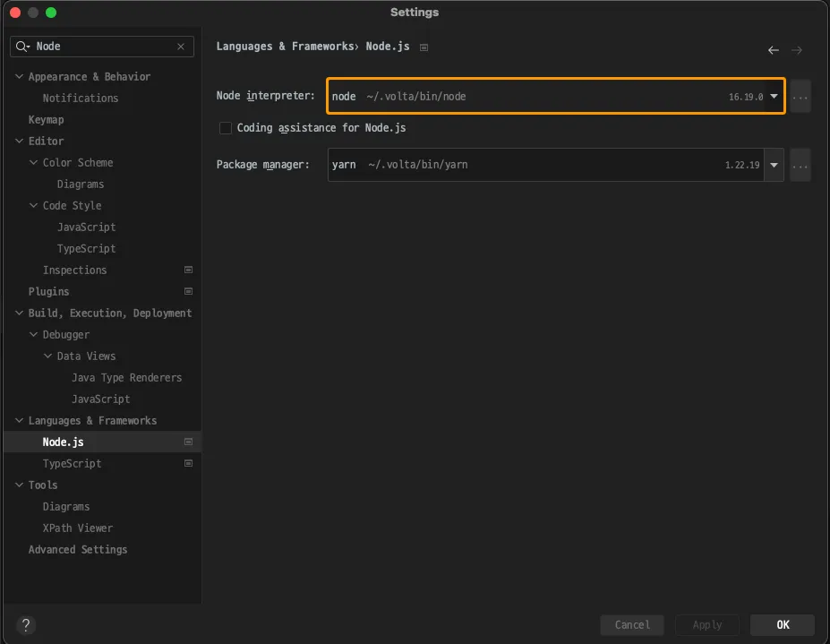Click project-level icon beside Node.js breadcrumb
Screen dimensions: 830x644
pos(424,47)
